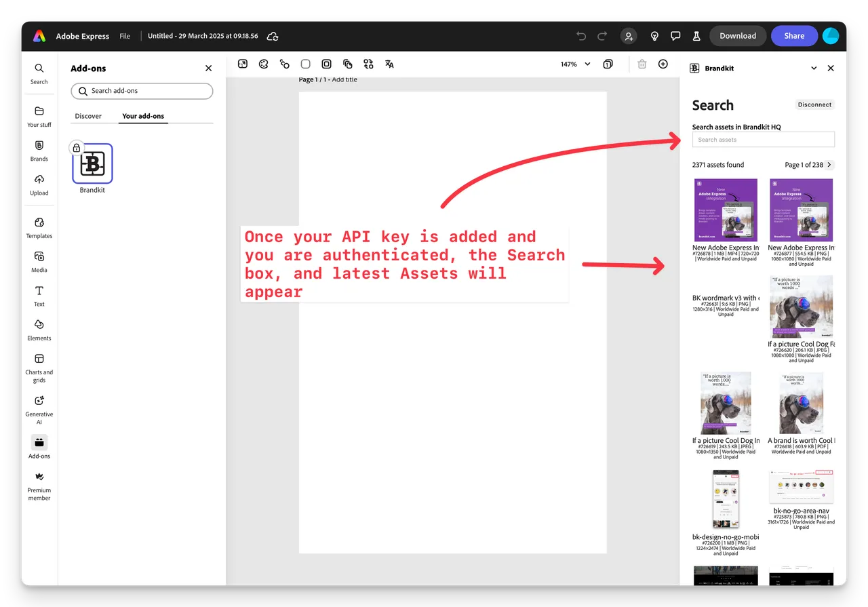Click the Search add-ons field
Viewport: 868px width, 607px height.
[x=142, y=91]
